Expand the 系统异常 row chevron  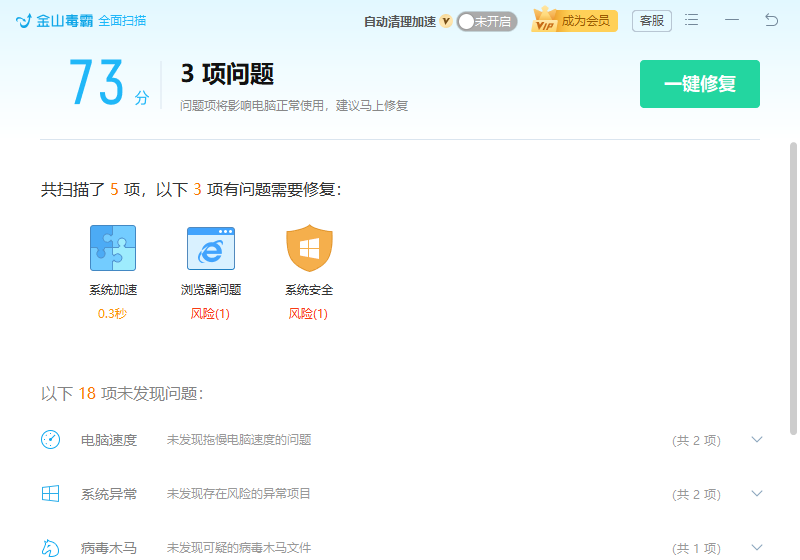tap(757, 494)
